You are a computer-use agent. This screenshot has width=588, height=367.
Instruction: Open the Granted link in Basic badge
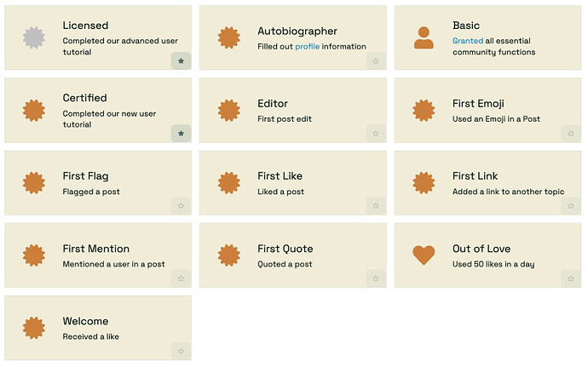click(x=468, y=41)
